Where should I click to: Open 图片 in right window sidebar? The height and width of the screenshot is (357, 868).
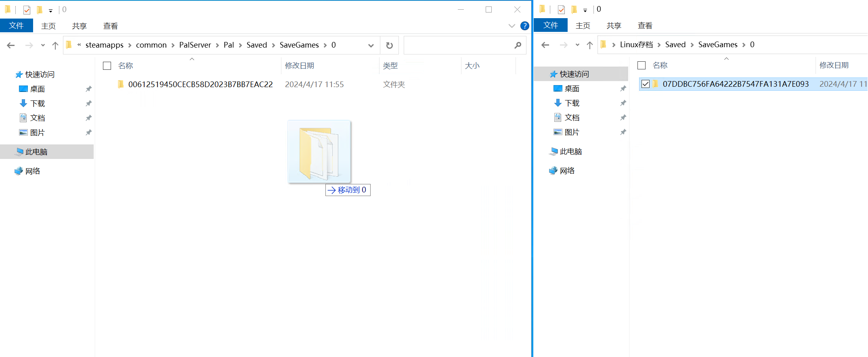coord(572,132)
